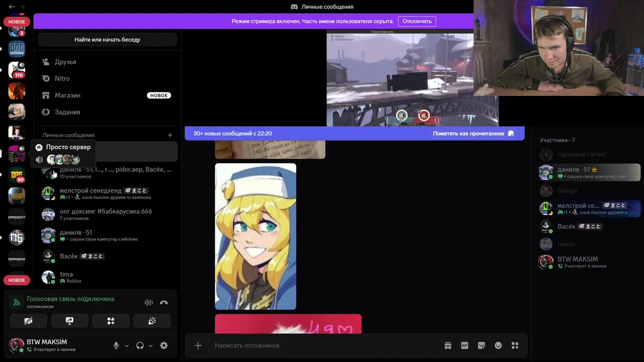Expand headphones output options arrow
644x362 pixels.
(150, 345)
